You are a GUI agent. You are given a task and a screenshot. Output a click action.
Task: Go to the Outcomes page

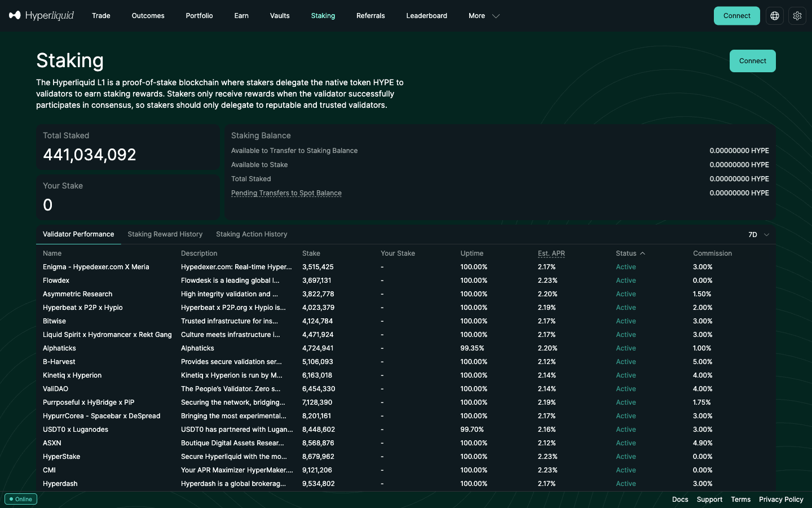[148, 16]
